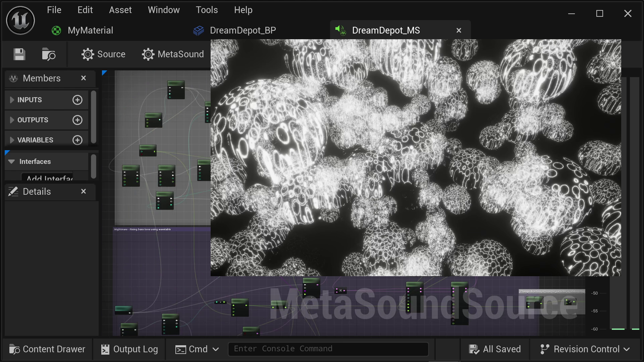Open the Content Drawer
The width and height of the screenshot is (644, 362).
47,349
